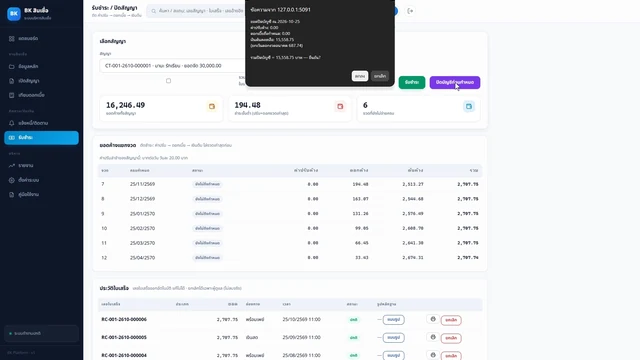Viewport: 640px width, 360px height.
Task: Click the status badge of installment 11
Action: (x=207, y=243)
